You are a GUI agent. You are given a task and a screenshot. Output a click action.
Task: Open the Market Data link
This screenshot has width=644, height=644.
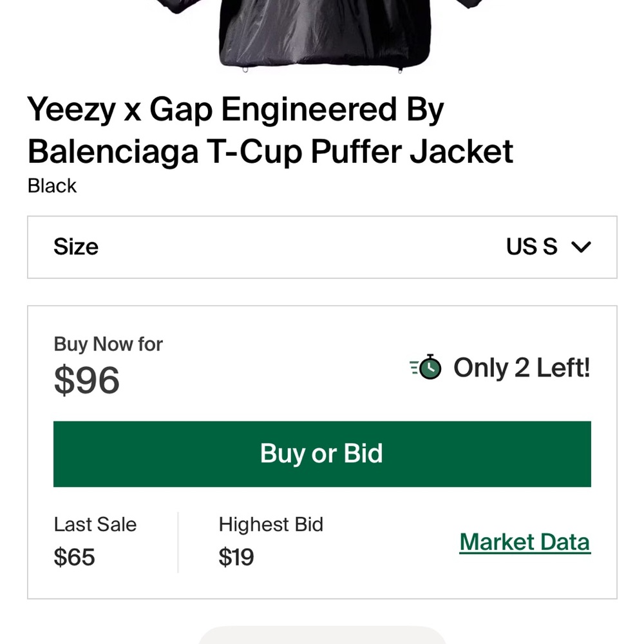(525, 542)
